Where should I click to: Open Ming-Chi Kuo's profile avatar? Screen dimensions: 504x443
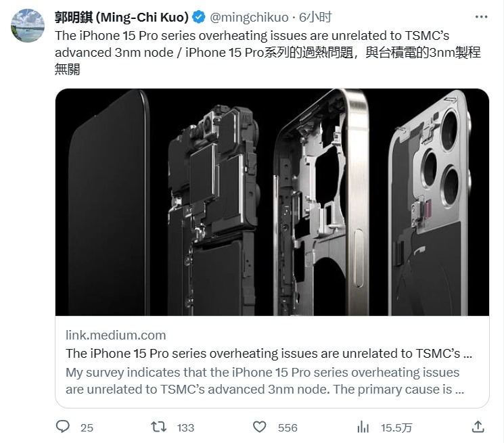coord(28,27)
